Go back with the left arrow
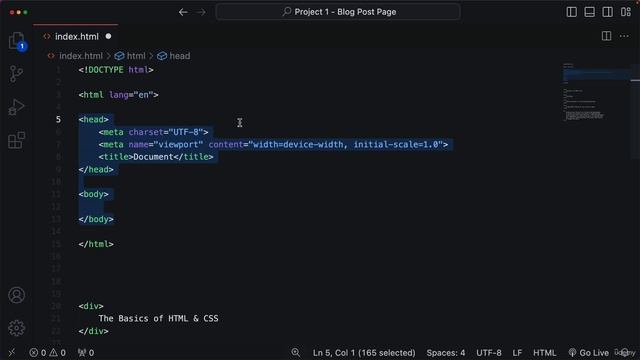 click(183, 12)
